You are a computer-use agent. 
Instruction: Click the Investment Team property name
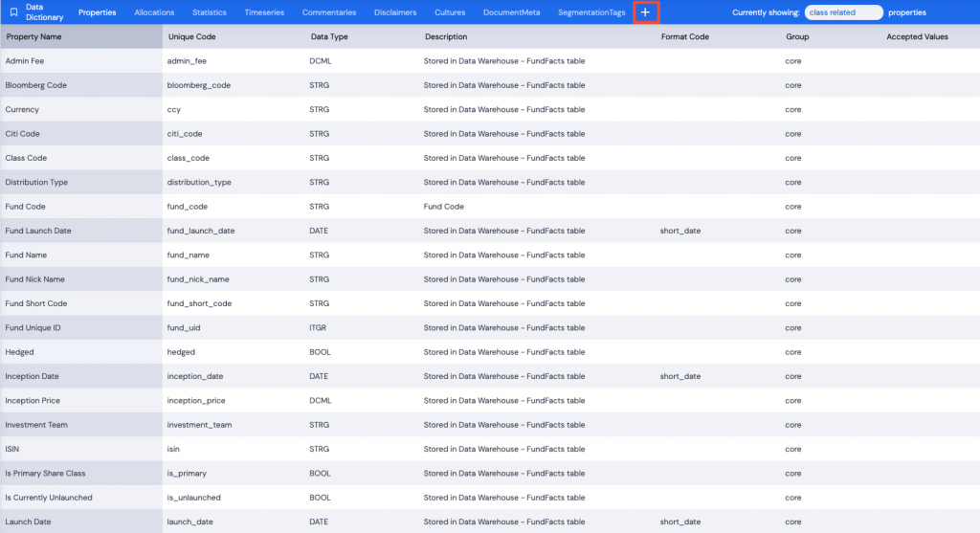point(36,425)
